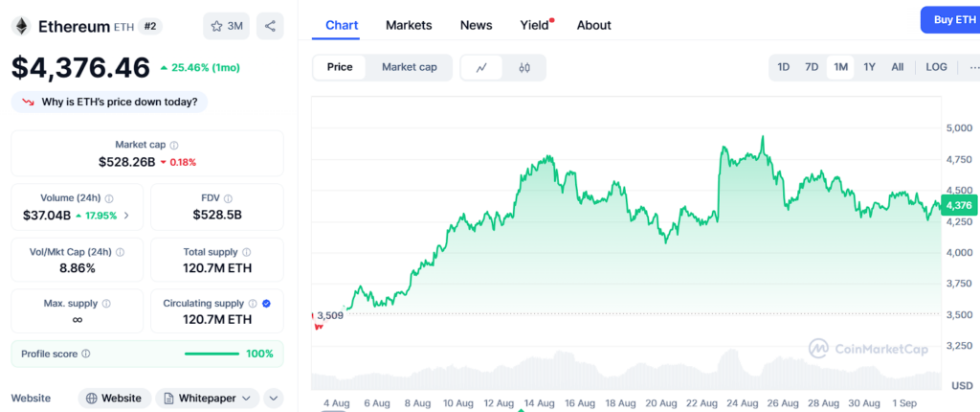Toggle chart to Market cap
The image size is (980, 412).
coord(409,67)
